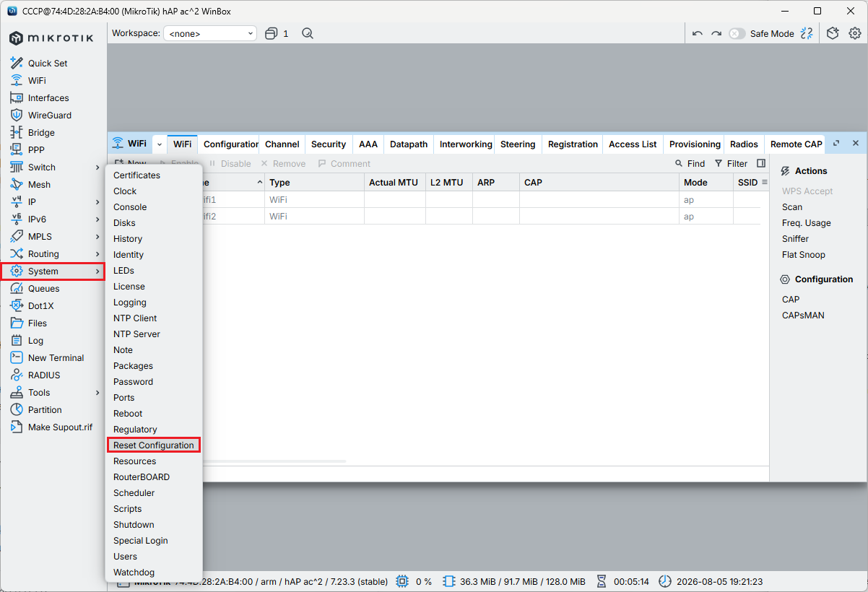Expand the IPv6 submenu
The width and height of the screenshot is (868, 592).
click(x=97, y=219)
